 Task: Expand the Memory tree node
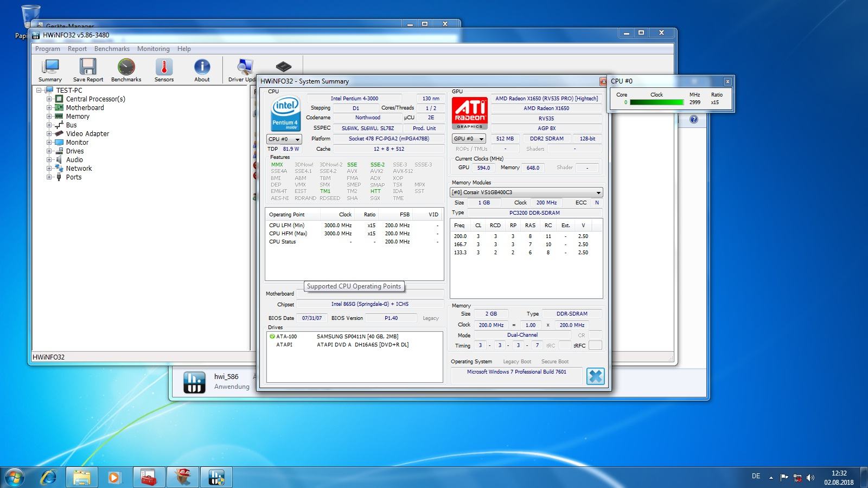(x=49, y=117)
